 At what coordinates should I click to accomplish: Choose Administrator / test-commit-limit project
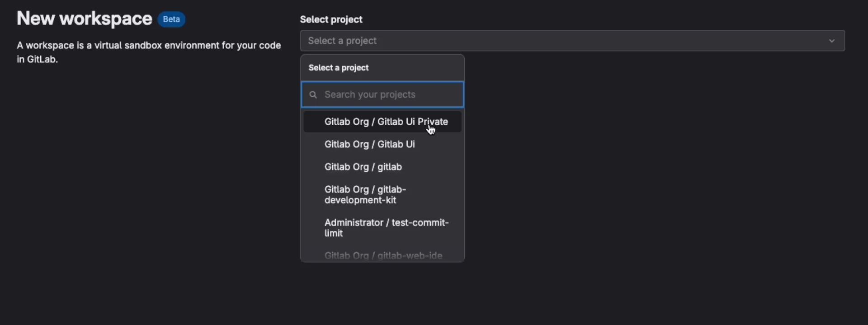(x=386, y=228)
